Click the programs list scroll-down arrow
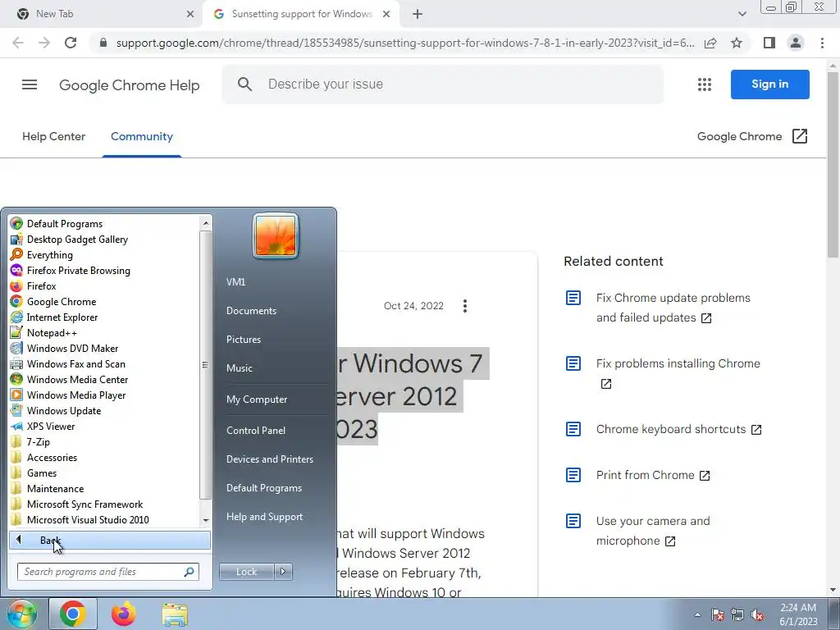840x630 pixels. tap(206, 520)
